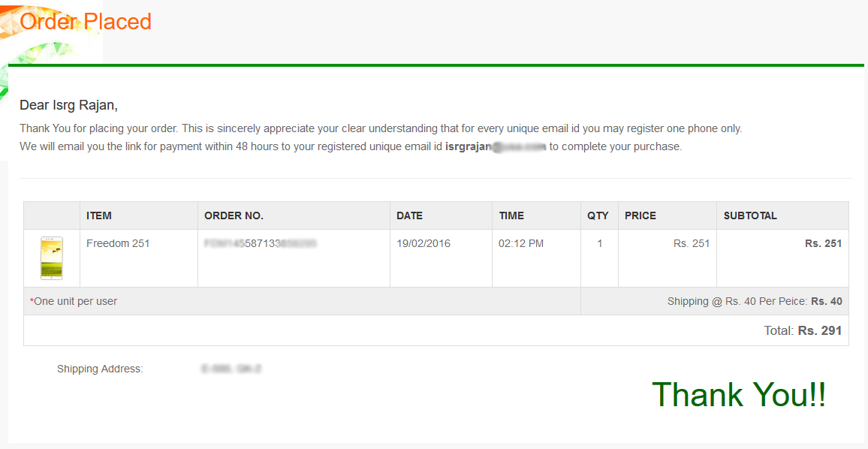Image resolution: width=868 pixels, height=449 pixels.
Task: Click the Shipping Rs. 40 charge text
Action: coord(755,301)
